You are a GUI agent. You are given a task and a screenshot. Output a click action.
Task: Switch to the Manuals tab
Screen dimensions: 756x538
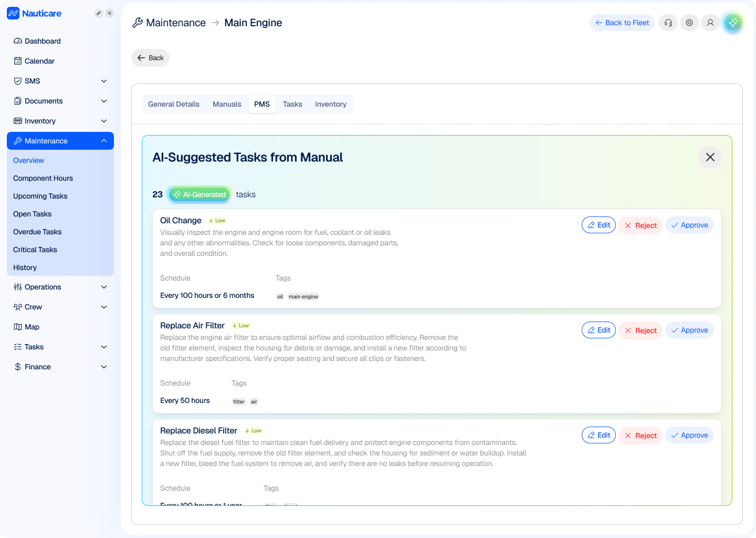(x=227, y=104)
